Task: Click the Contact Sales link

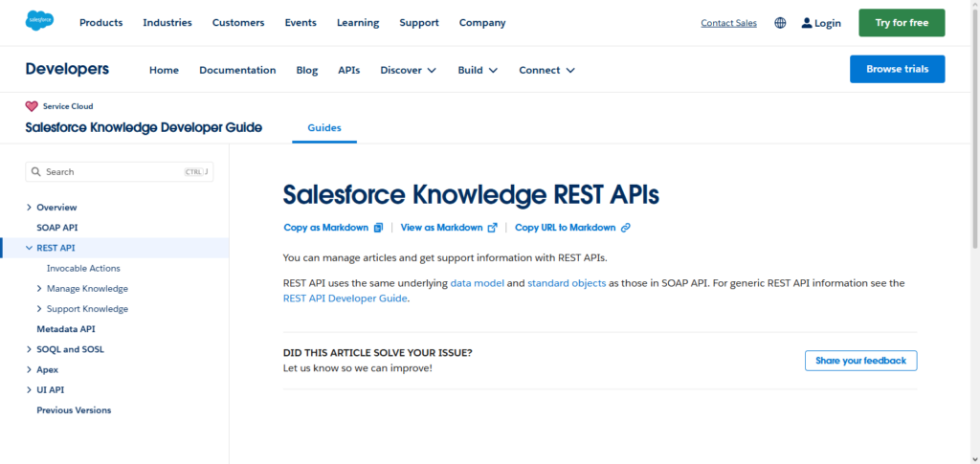Action: [x=728, y=23]
